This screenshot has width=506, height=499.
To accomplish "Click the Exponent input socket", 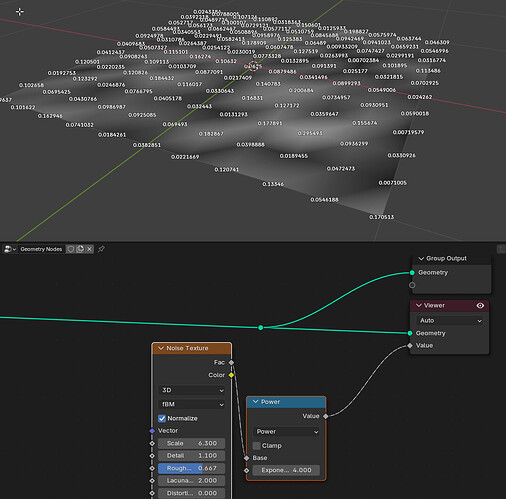I will 247,470.
